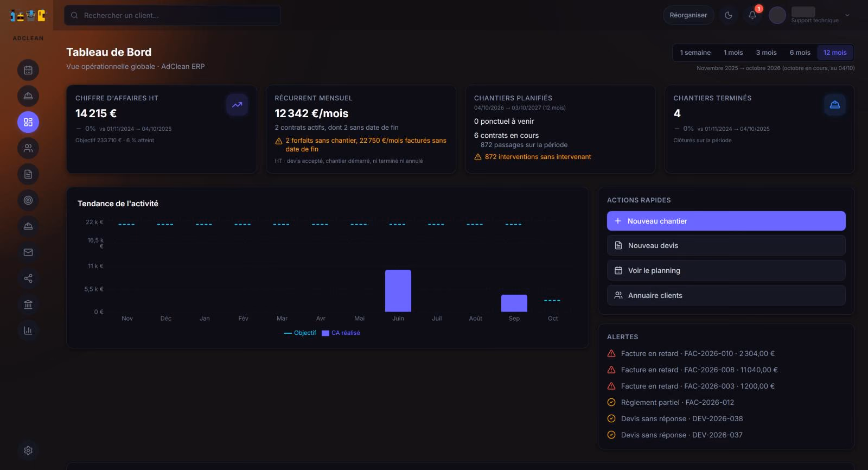This screenshot has height=470, width=868.
Task: Click the hard-hat icon on Chantiers terminés card
Action: click(835, 105)
